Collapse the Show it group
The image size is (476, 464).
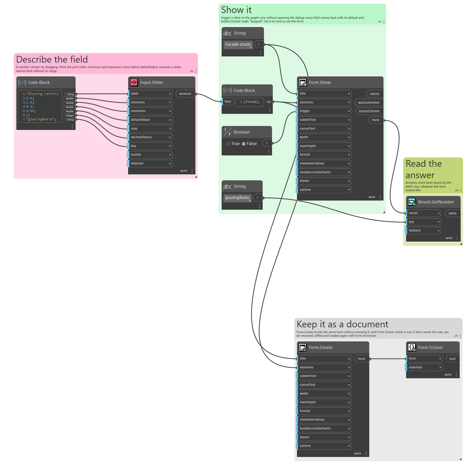(380, 22)
